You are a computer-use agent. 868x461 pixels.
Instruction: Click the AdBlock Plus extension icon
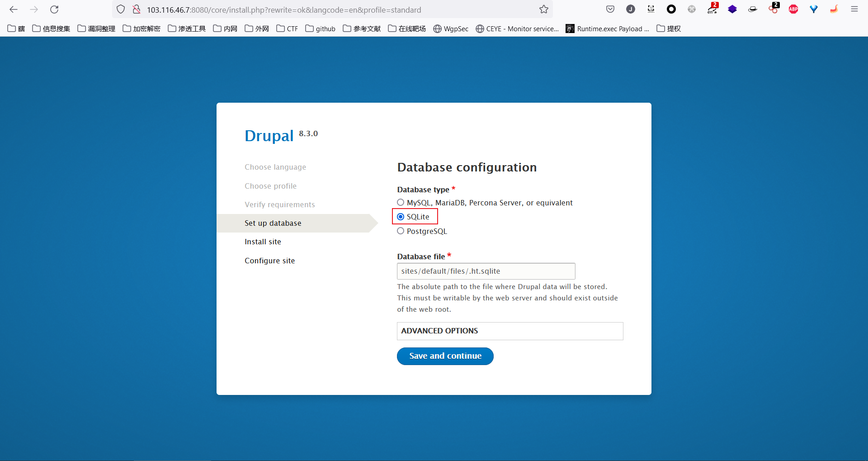pos(793,10)
